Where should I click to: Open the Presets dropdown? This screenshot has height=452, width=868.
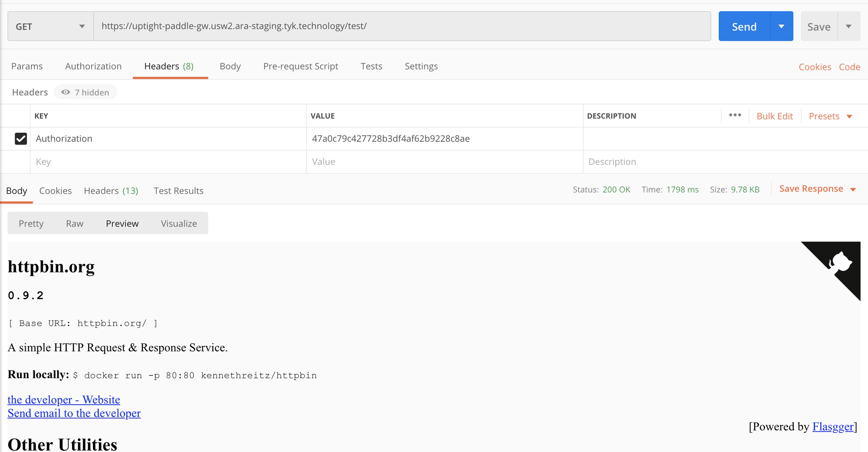click(x=830, y=116)
